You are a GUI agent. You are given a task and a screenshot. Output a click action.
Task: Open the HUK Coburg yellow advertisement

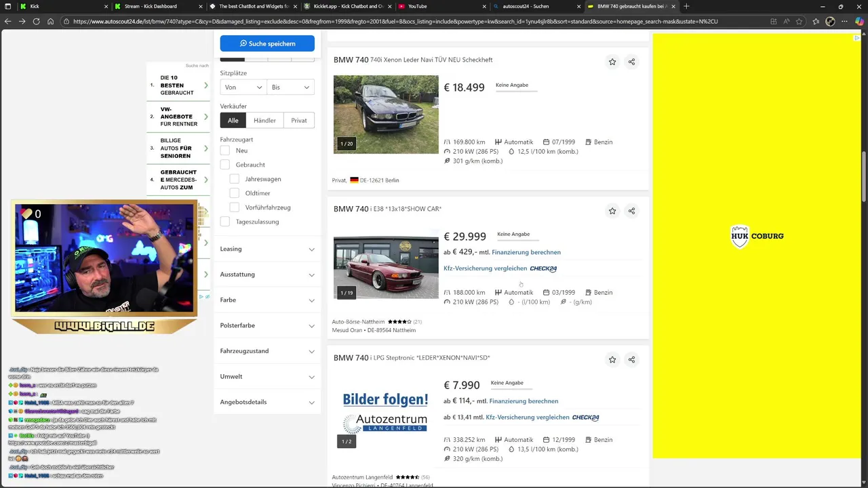[757, 246]
